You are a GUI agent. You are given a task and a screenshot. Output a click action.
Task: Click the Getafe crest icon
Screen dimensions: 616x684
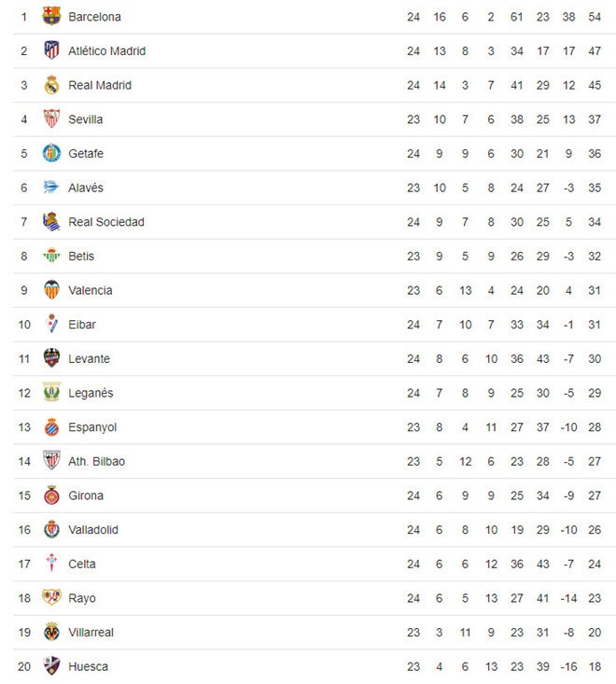51,153
